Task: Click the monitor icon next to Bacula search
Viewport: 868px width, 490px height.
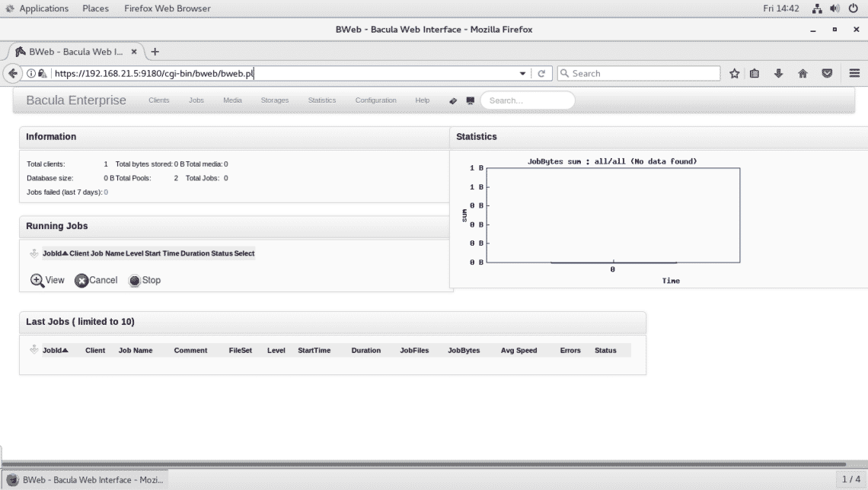Action: [470, 100]
